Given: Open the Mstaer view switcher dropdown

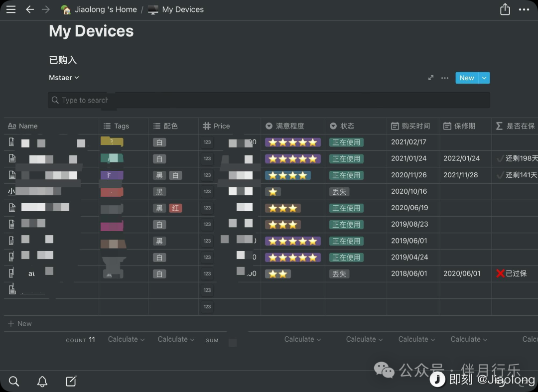Looking at the screenshot, I should (x=64, y=78).
